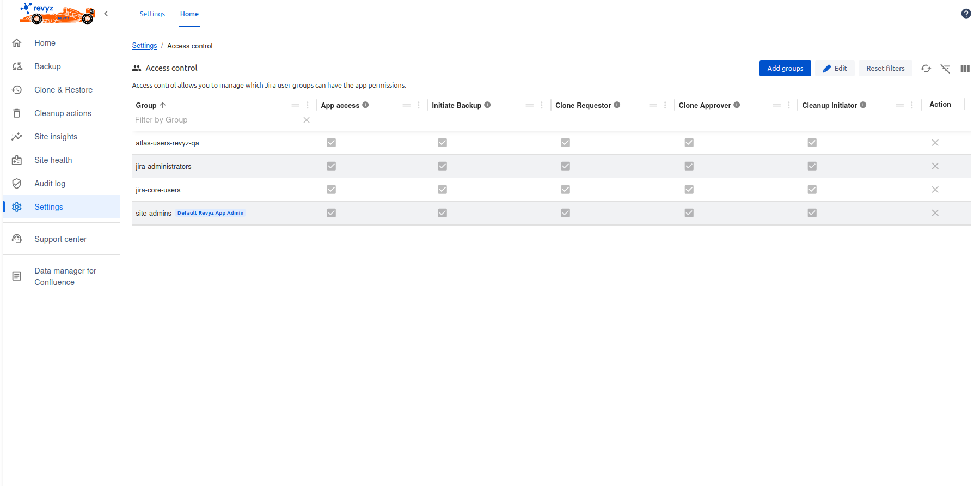Collapse the left sidebar with chevron
The width and height of the screenshot is (980, 486).
pyautogui.click(x=106, y=14)
